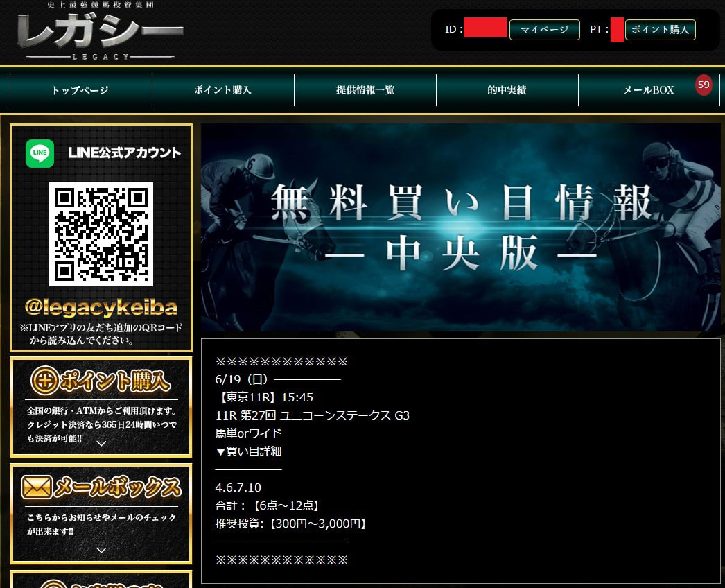Click the ユニコーンステークス G3 race line
Screen dimensions: 725x588
pyautogui.click(x=313, y=415)
